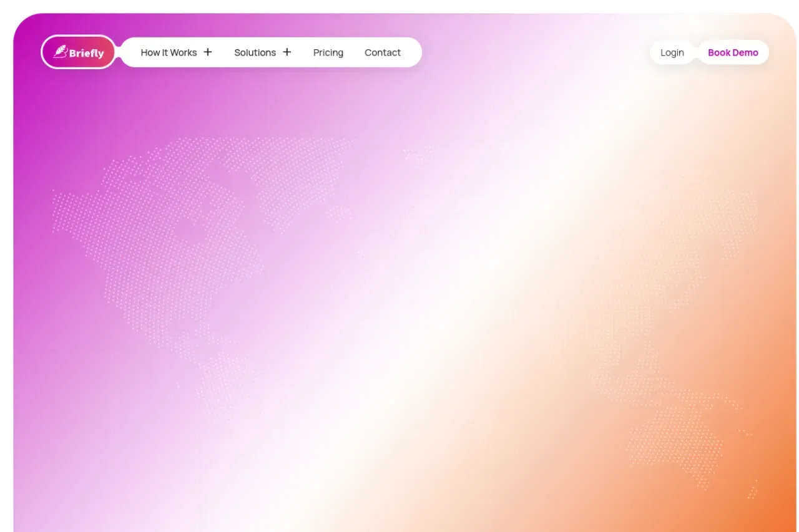799x532 pixels.
Task: Open the How It Works menu
Action: 169,52
